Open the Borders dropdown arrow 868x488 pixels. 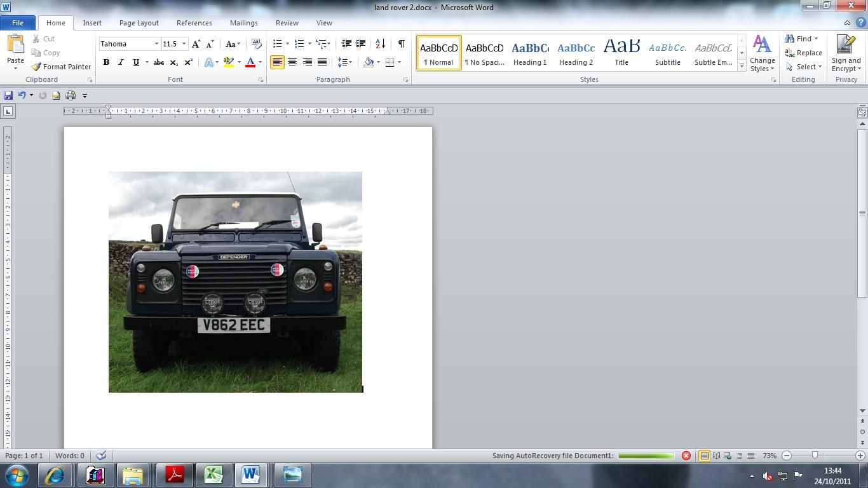tap(399, 62)
